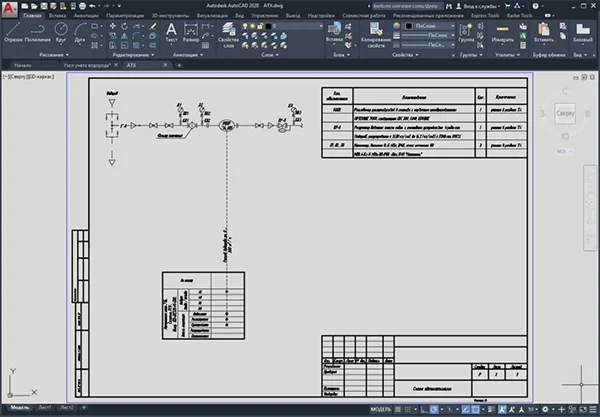
Task: Toggle snap mode in status bar
Action: (x=408, y=409)
